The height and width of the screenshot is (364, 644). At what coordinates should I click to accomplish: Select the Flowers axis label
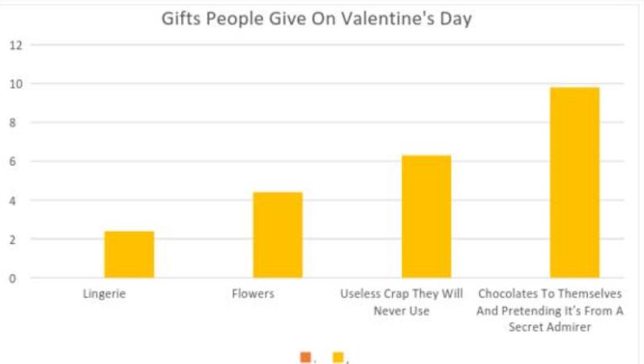(x=253, y=294)
